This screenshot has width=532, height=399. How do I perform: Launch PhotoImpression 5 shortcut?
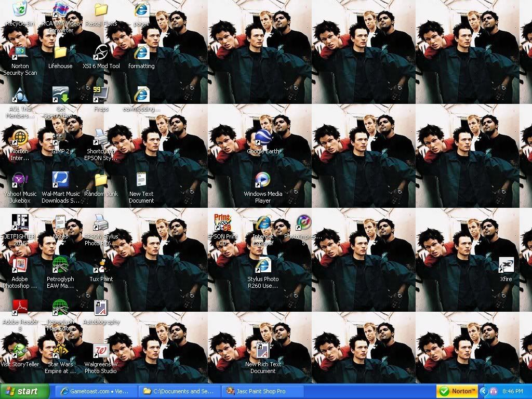click(303, 222)
